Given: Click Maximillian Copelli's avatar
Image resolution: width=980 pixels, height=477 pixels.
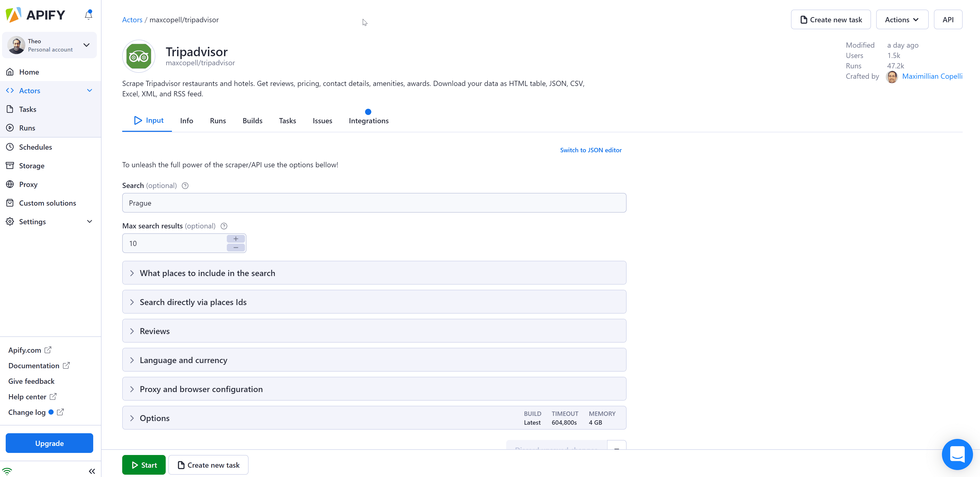Looking at the screenshot, I should (892, 76).
